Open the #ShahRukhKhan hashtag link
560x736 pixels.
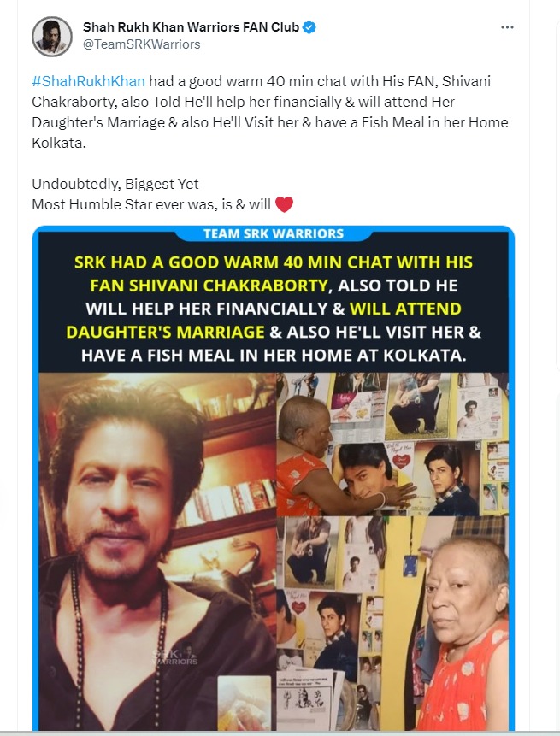88,81
